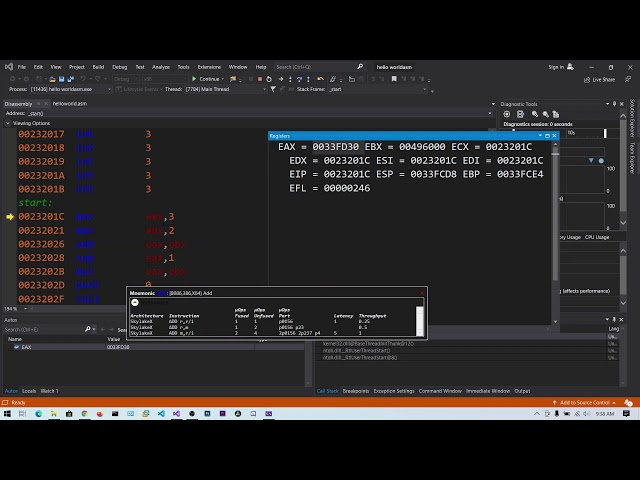This screenshot has width=640, height=480.
Task: Click the Sign in link
Action: (x=556, y=67)
